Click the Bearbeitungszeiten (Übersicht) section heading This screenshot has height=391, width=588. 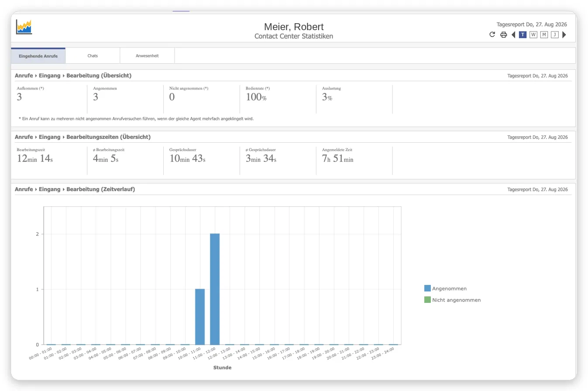(108, 137)
